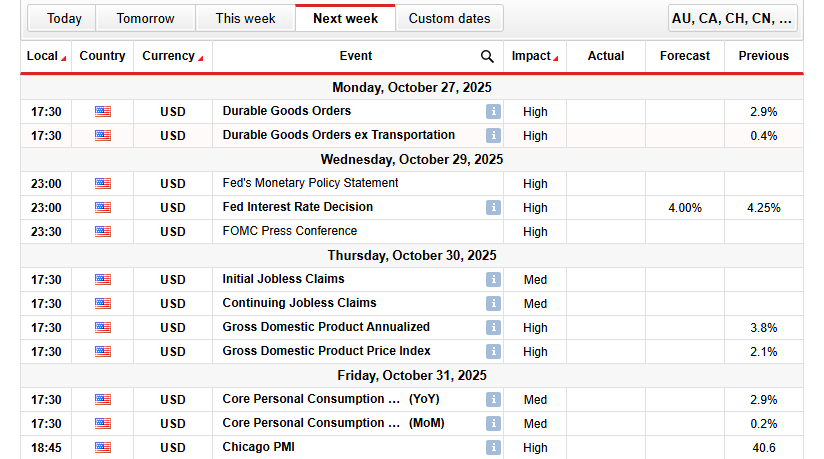Sort table by Local time column

pyautogui.click(x=46, y=57)
